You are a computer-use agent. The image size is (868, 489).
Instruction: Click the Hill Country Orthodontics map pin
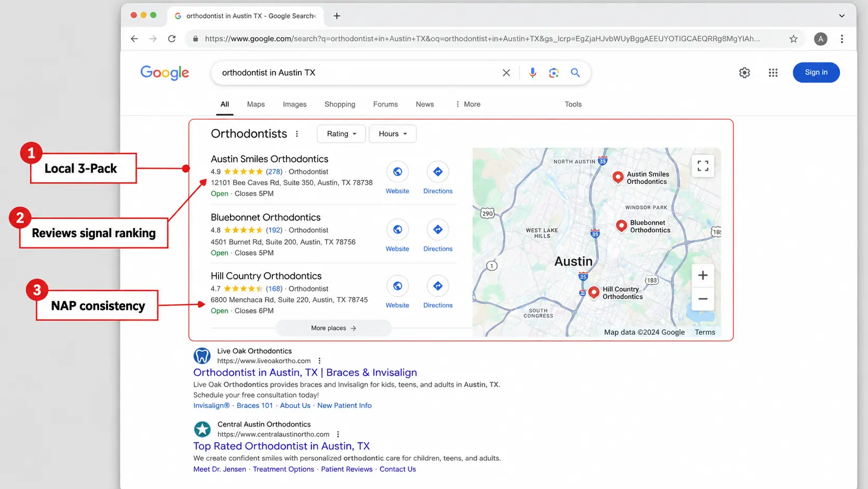click(594, 292)
